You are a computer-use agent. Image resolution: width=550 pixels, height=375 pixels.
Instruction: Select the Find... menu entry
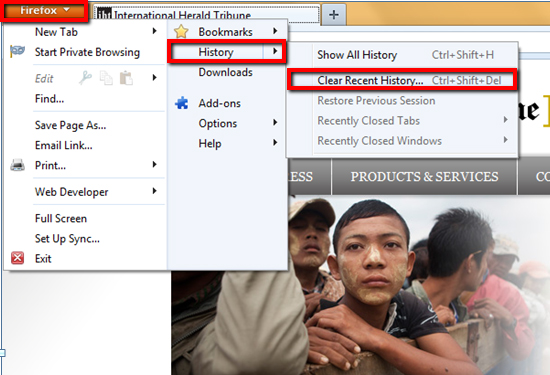[x=85, y=99]
